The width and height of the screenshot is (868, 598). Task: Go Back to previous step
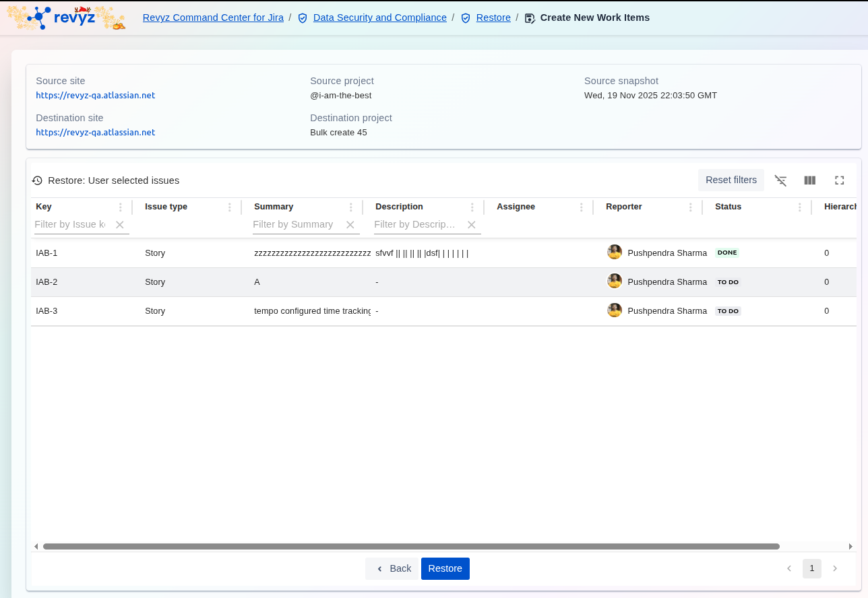click(393, 568)
